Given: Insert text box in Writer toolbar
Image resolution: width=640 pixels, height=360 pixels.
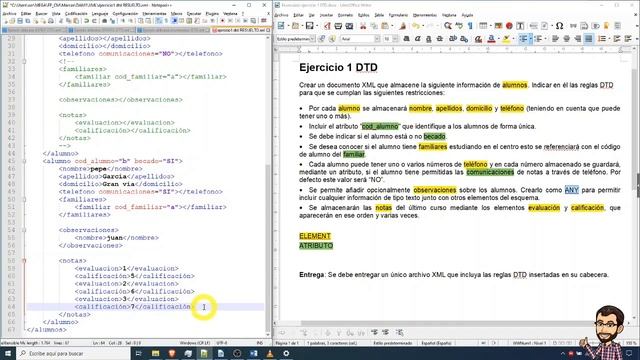Looking at the screenshot, I should point(520,26).
